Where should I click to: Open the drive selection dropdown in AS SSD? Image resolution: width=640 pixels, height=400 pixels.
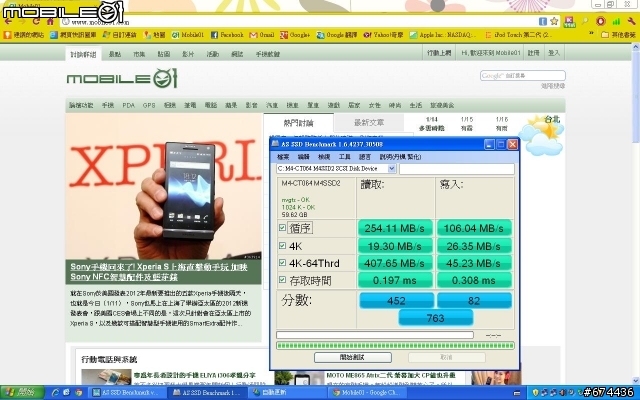pos(391,168)
